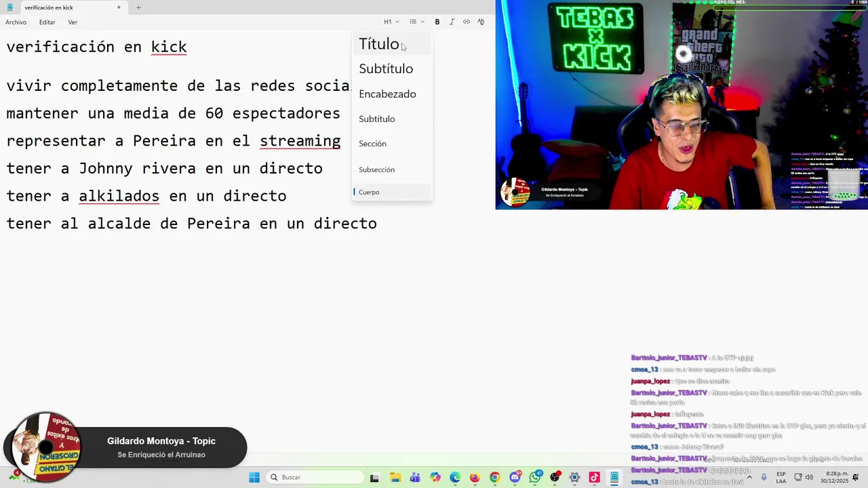The image size is (868, 488).
Task: Choose the smaller Subtítulo style option
Action: click(x=392, y=119)
